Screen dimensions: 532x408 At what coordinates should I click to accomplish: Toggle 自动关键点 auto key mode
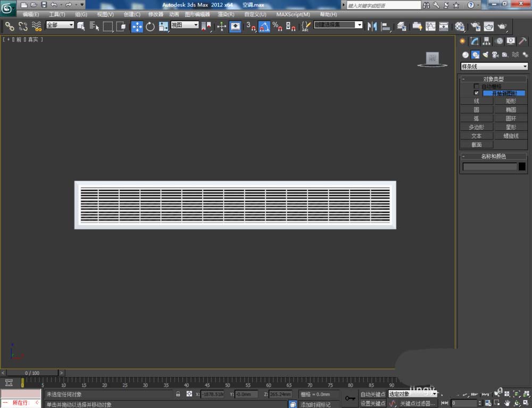point(373,394)
